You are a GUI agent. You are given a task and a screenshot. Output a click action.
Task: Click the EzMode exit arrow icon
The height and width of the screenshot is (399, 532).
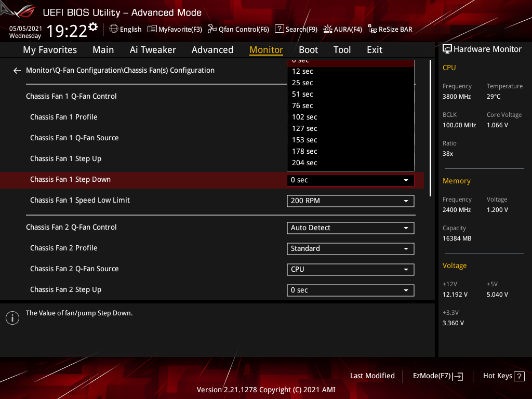(458, 376)
